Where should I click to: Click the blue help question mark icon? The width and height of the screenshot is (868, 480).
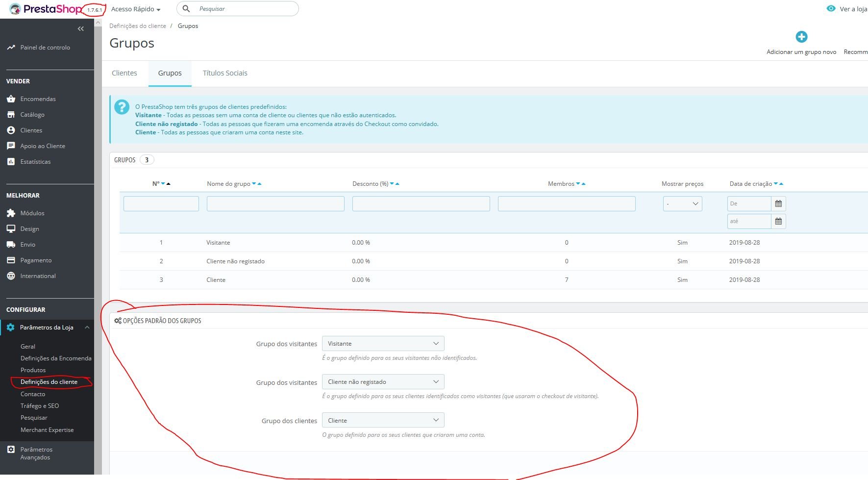[x=122, y=107]
